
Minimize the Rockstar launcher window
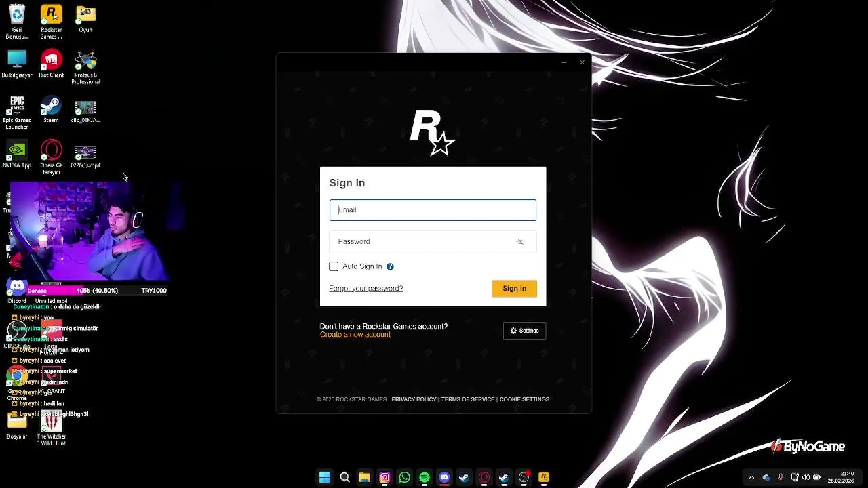[564, 62]
